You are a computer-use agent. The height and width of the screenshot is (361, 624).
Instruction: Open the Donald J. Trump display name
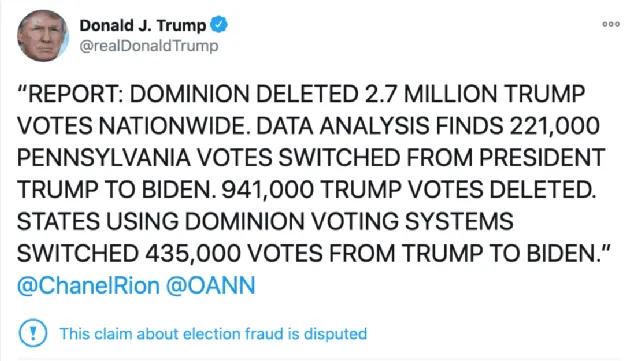(143, 25)
